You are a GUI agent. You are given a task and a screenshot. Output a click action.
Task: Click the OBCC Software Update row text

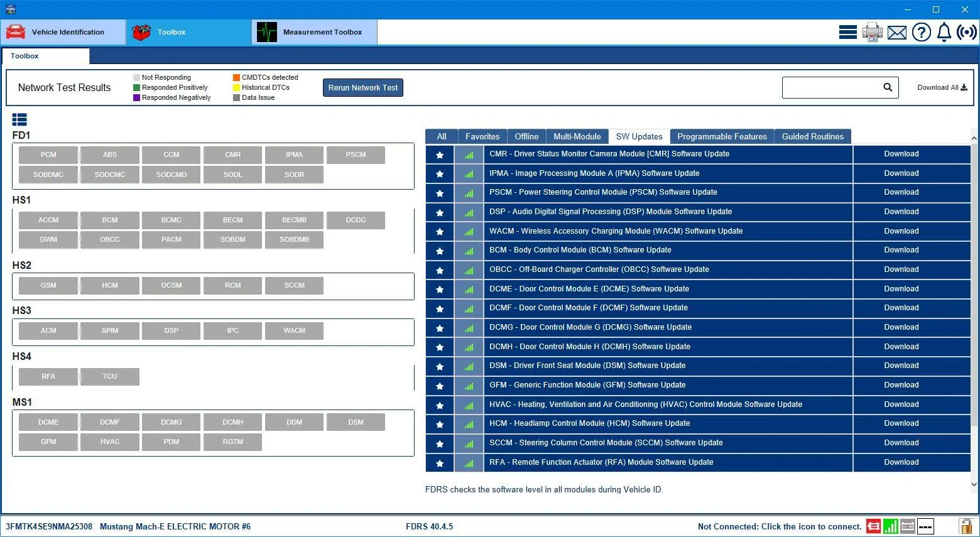(599, 270)
